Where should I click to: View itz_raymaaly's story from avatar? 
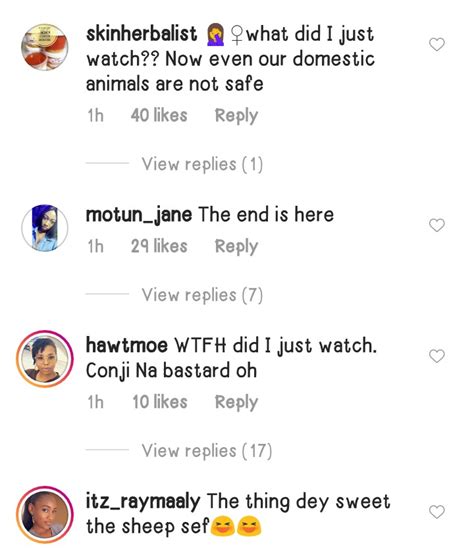click(44, 515)
